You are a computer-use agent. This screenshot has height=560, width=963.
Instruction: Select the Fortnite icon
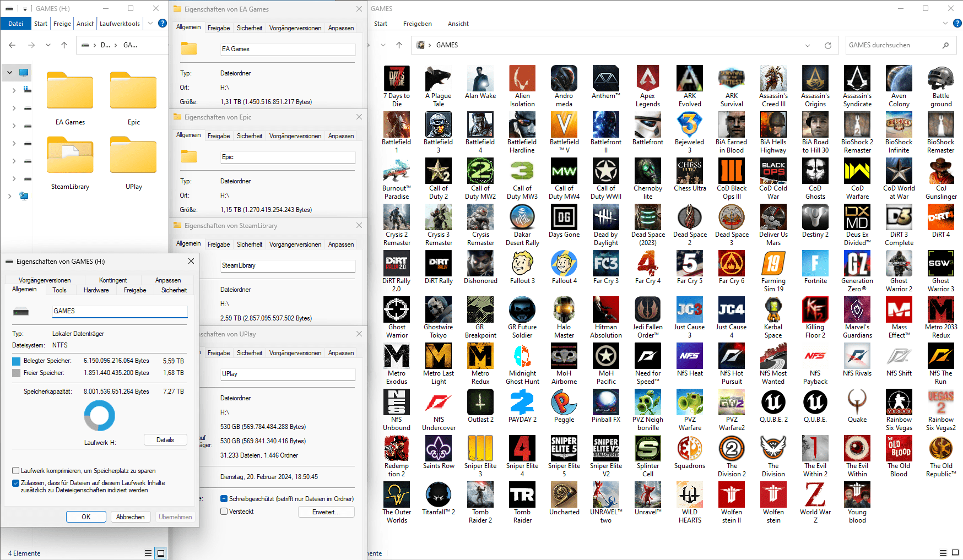point(815,268)
